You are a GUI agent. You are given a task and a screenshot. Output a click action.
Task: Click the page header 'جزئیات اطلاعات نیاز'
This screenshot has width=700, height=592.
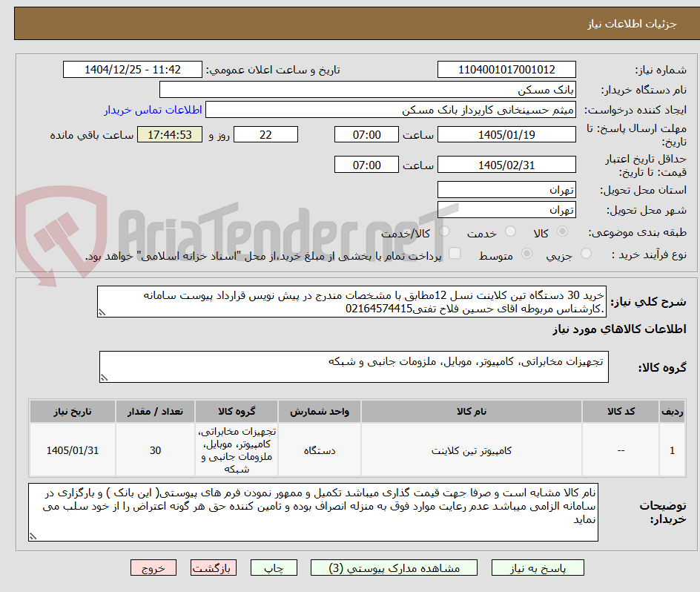tap(632, 24)
